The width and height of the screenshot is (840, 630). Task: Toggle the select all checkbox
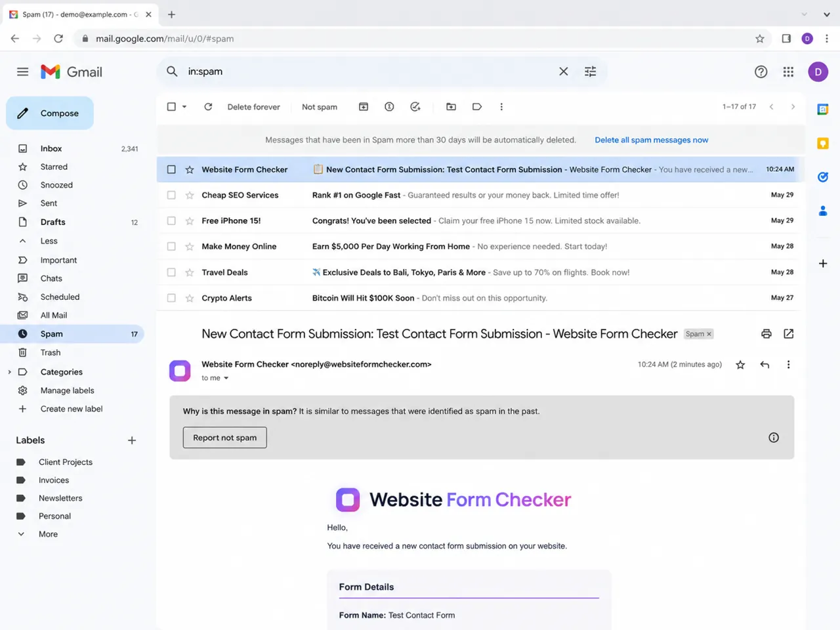[x=171, y=106]
